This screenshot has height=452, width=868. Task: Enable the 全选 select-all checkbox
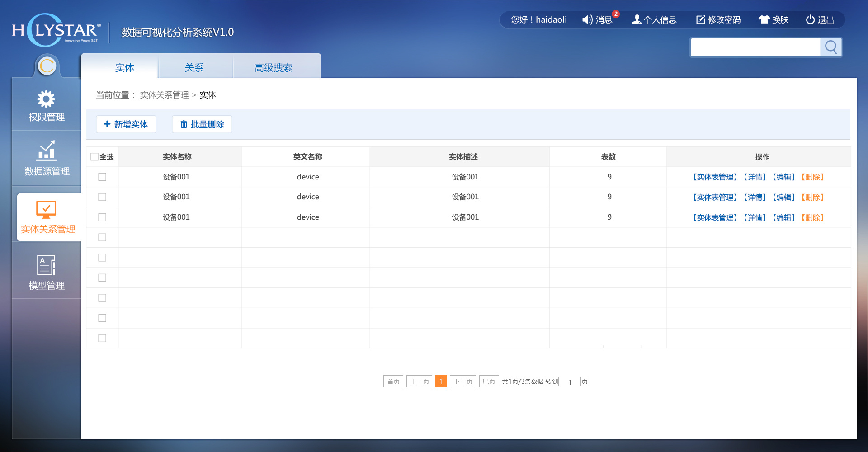[x=94, y=156]
